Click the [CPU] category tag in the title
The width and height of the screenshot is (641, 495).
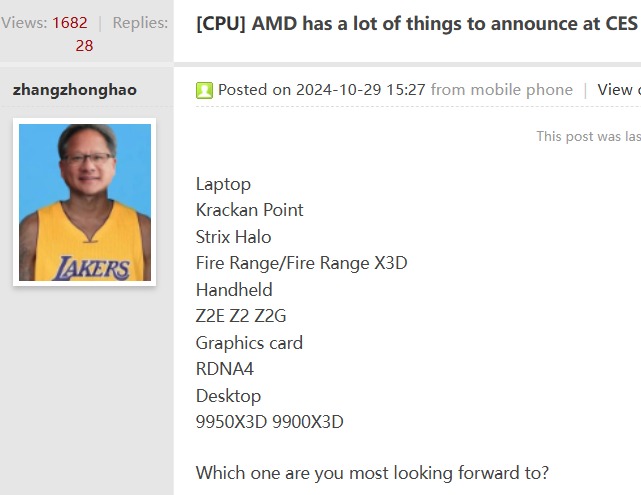[x=221, y=24]
